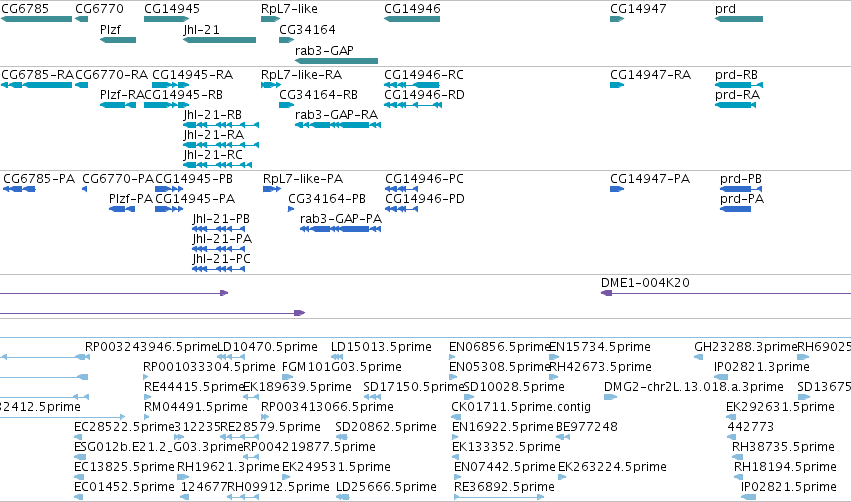The height and width of the screenshot is (502, 851).
Task: Click EST RP003243946.5prime
Action: click(81, 357)
